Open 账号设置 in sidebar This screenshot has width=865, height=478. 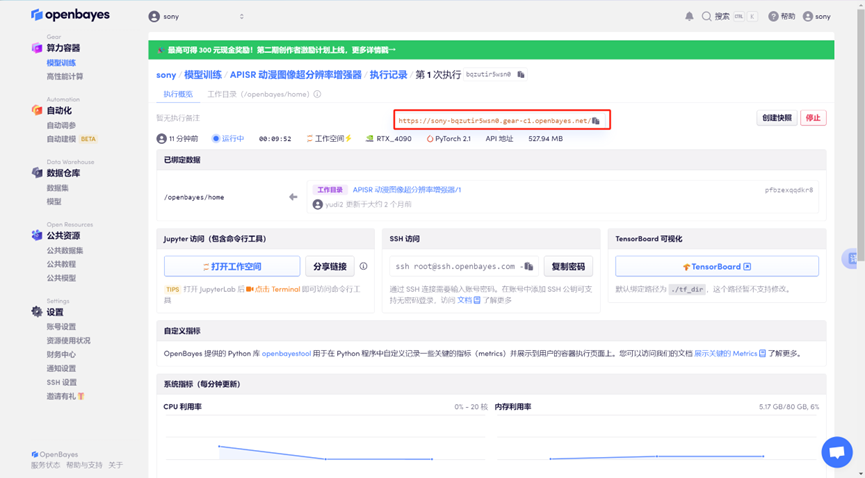coord(61,327)
